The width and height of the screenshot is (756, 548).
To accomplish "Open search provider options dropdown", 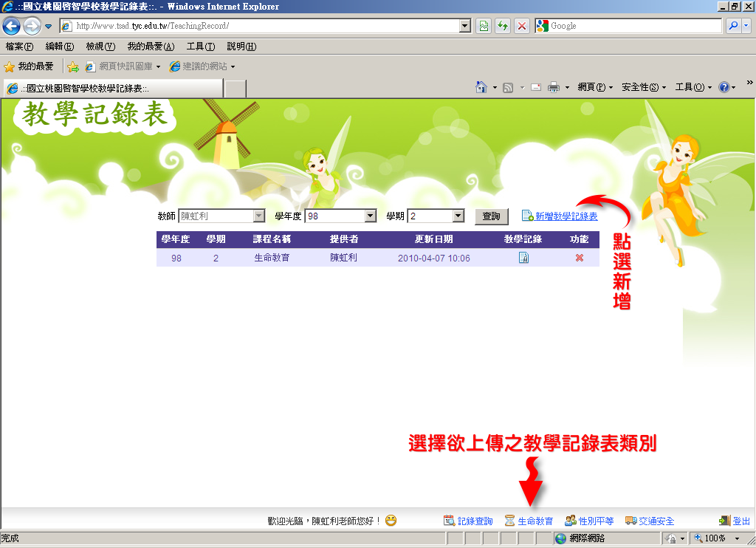I will click(x=746, y=26).
